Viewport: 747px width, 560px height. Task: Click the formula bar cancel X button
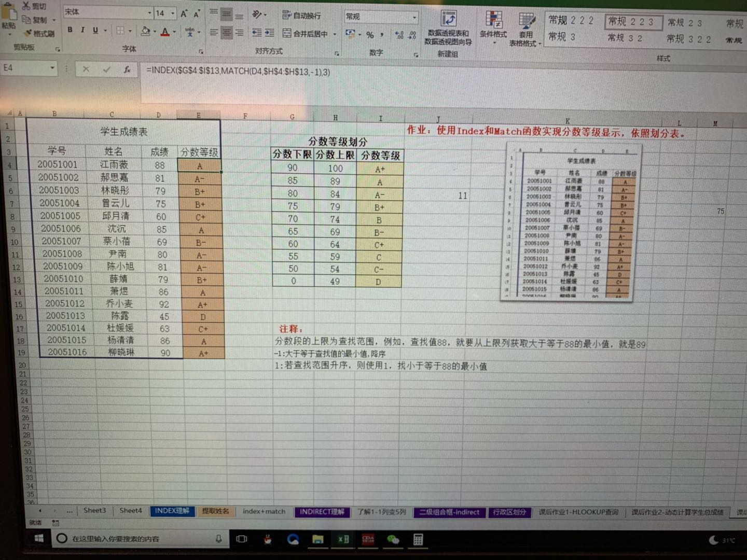[86, 69]
